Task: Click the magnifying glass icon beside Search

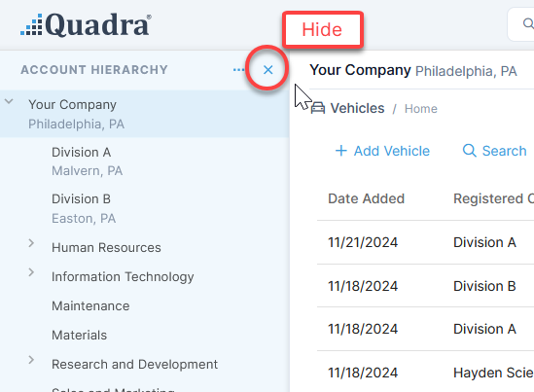Action: click(x=470, y=150)
